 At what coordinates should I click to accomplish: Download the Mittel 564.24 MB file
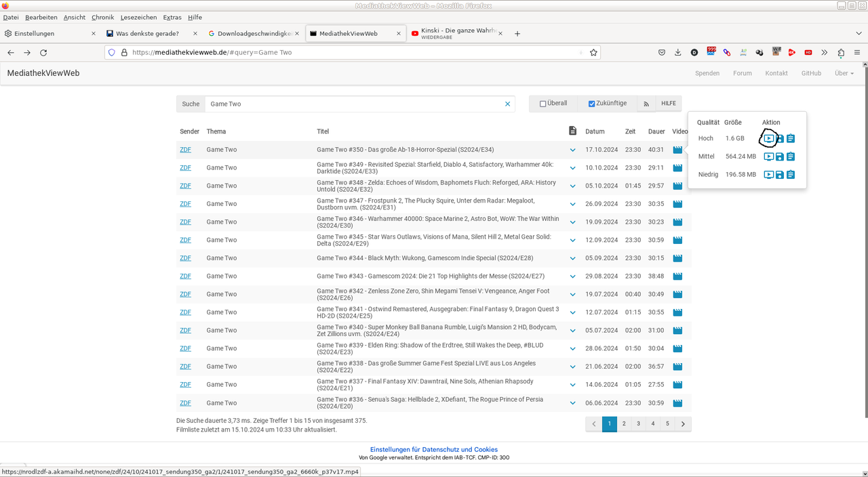(x=780, y=157)
